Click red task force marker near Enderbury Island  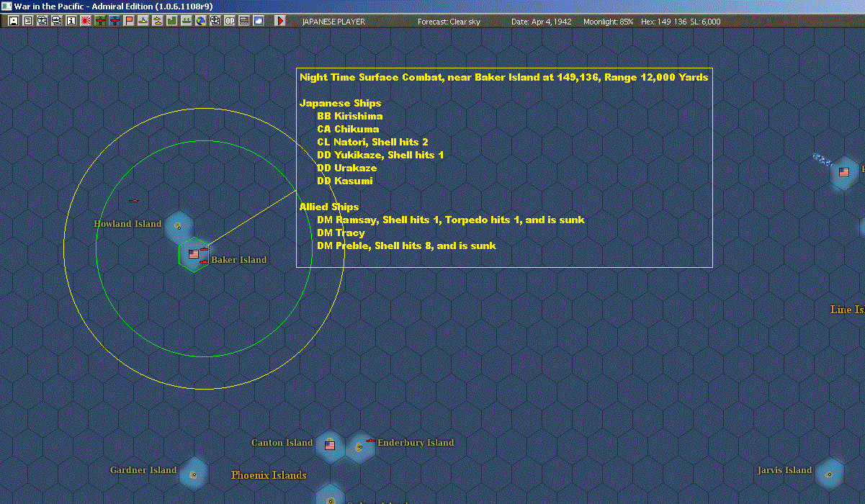(371, 440)
